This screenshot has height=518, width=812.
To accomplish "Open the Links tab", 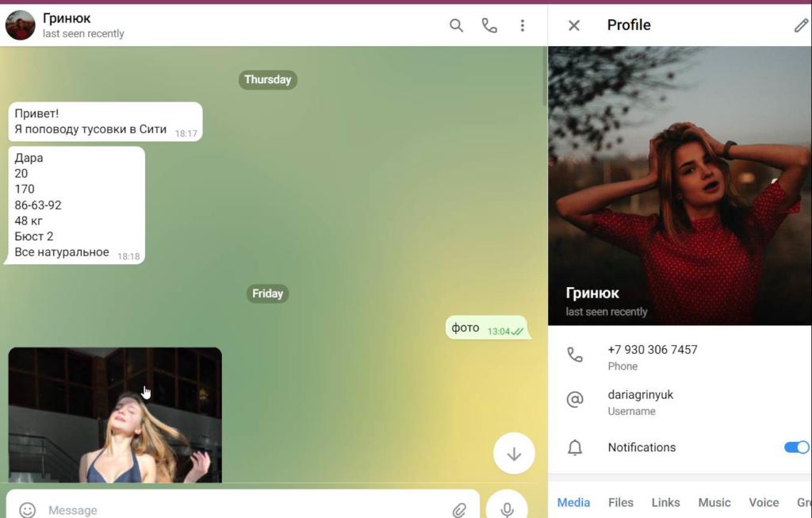I will coord(665,502).
